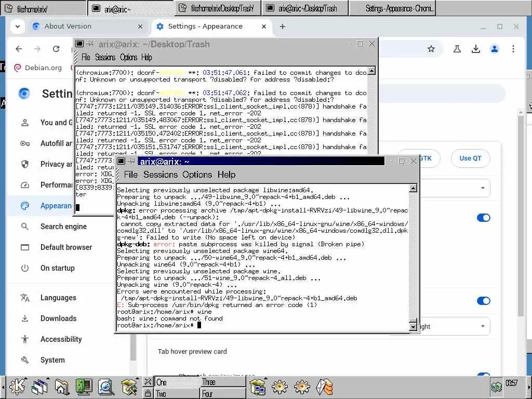Open the Chromium profile avatar icon
This screenshot has height=399, width=532.
point(495,49)
